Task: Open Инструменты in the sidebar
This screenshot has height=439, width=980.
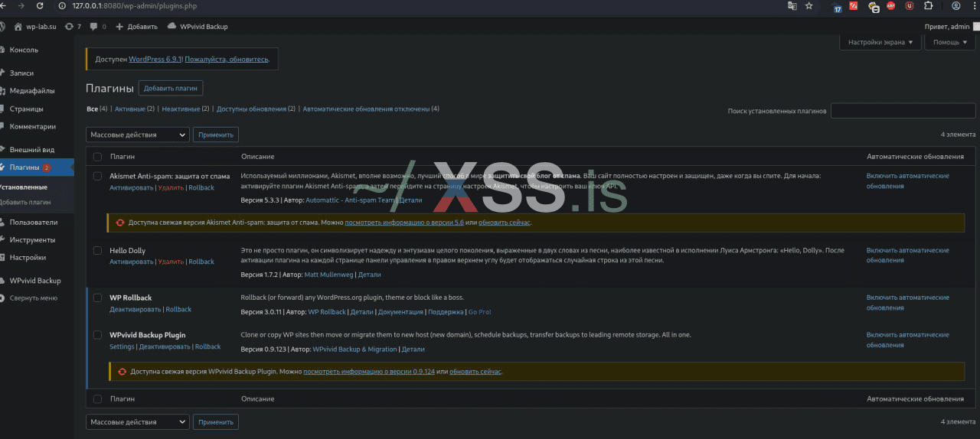Action: tap(32, 239)
